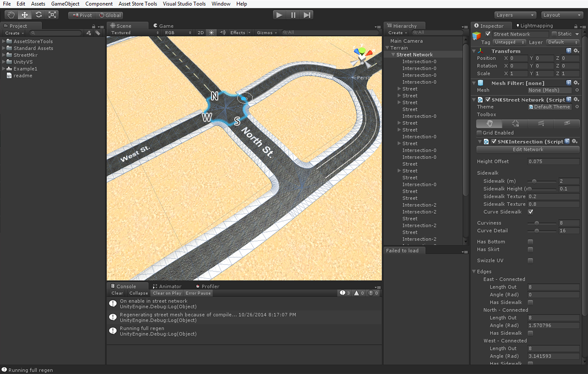Toggle console error filter icon

373,293
